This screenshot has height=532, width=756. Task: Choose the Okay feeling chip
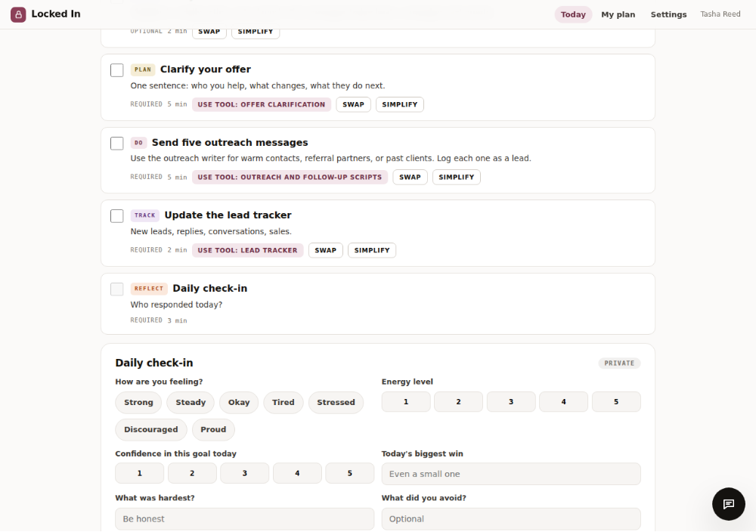[239, 402]
